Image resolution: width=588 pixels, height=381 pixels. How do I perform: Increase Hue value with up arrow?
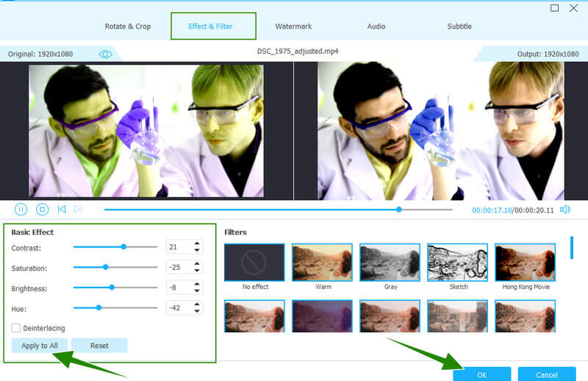[198, 305]
